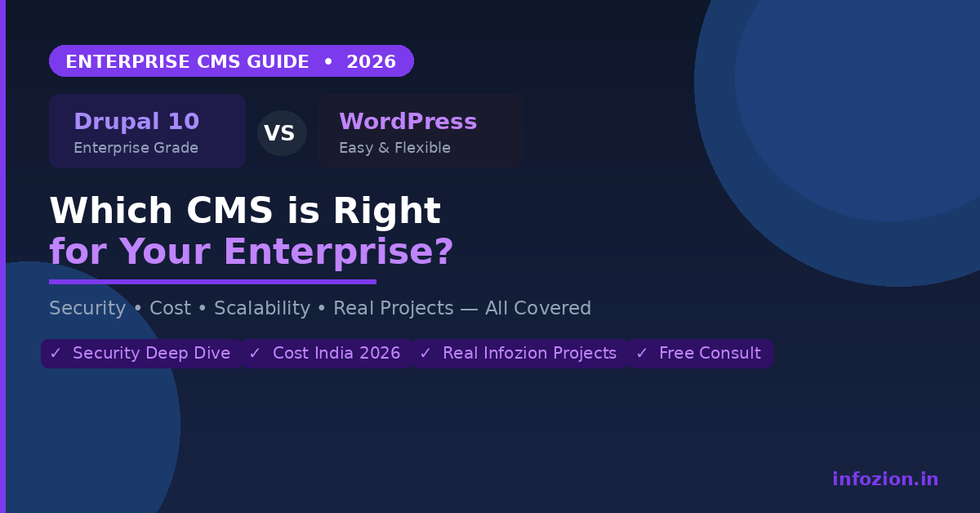Open the infozion.in website link
The height and width of the screenshot is (513, 980).
click(x=886, y=479)
